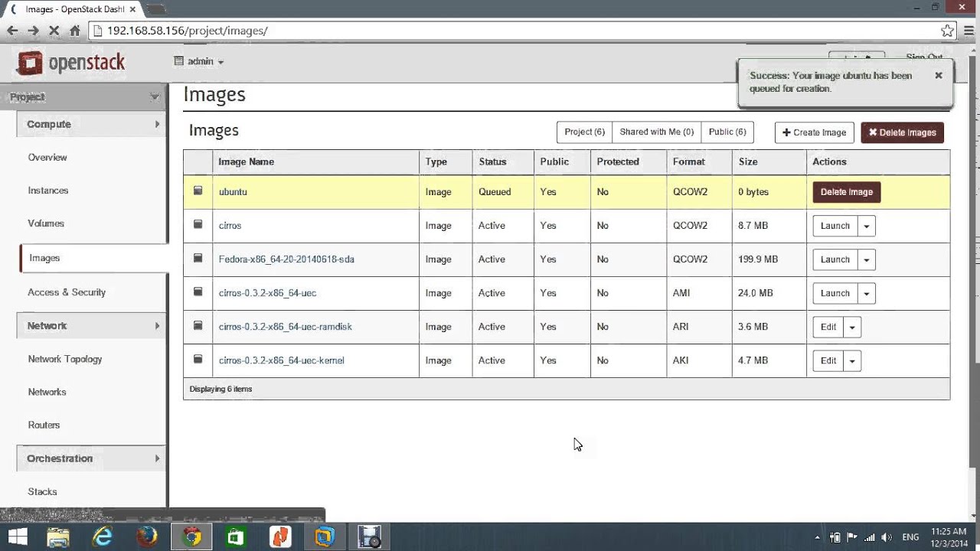
Task: Stop page loading with X icon
Action: 54,31
